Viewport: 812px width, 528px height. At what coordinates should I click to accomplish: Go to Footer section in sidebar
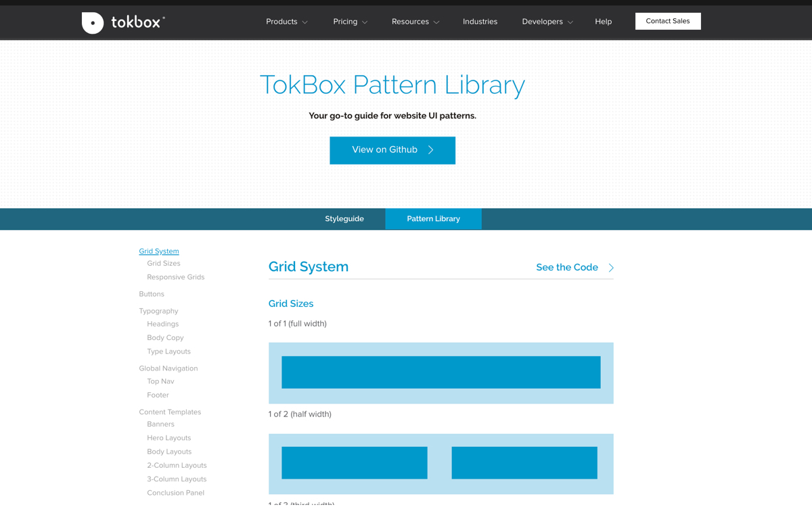pos(158,395)
